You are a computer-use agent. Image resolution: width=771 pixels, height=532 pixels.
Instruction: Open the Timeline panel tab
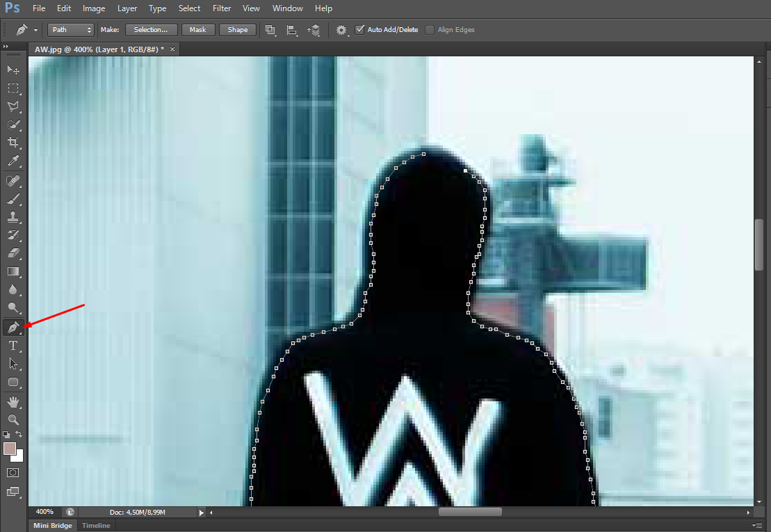(x=96, y=526)
